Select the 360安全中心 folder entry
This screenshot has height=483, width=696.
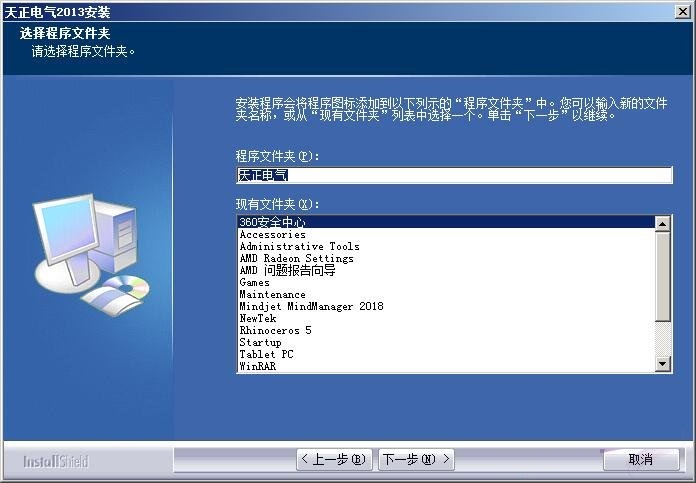(x=446, y=222)
